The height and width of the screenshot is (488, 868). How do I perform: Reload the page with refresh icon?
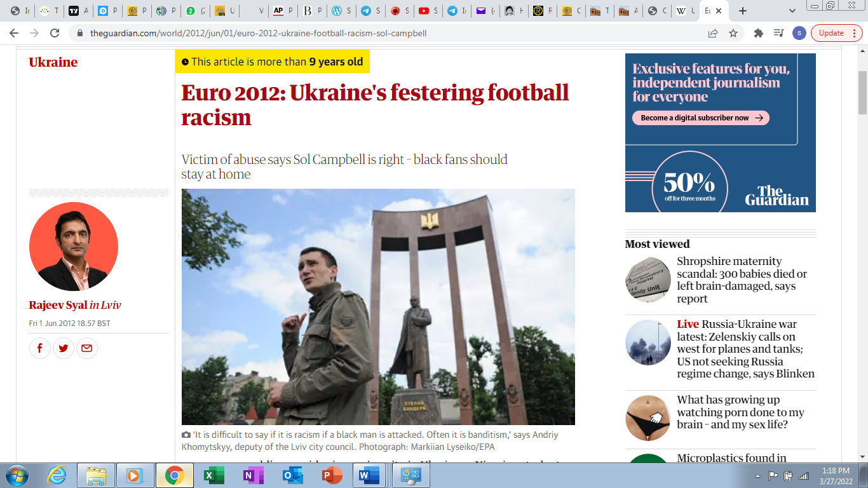(55, 33)
